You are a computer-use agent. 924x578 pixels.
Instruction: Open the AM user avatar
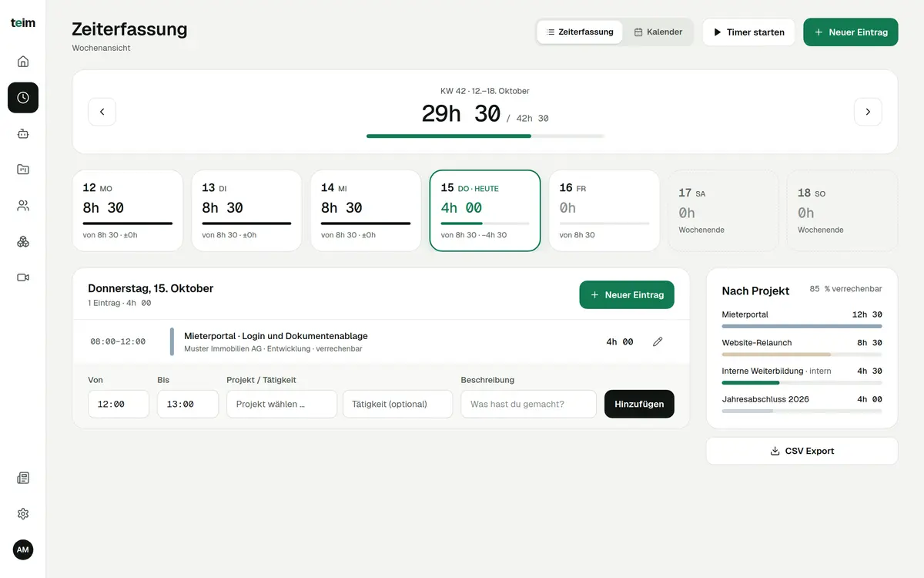(23, 549)
